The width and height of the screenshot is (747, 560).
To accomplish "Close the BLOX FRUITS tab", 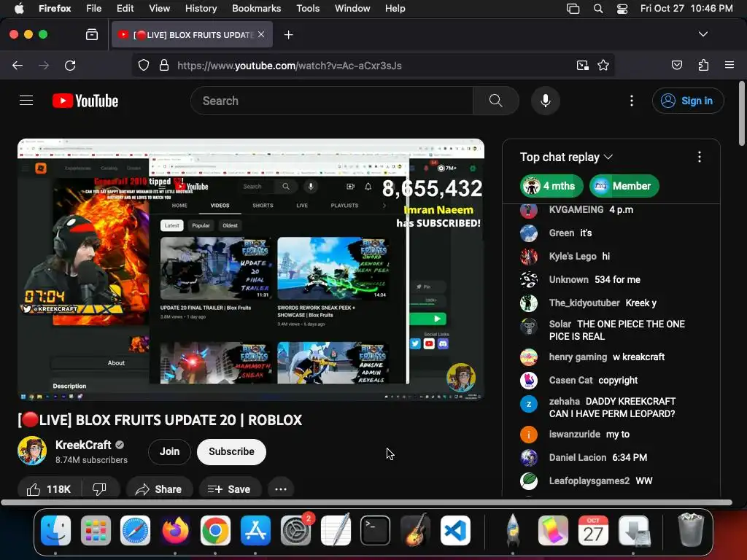I will pyautogui.click(x=261, y=34).
